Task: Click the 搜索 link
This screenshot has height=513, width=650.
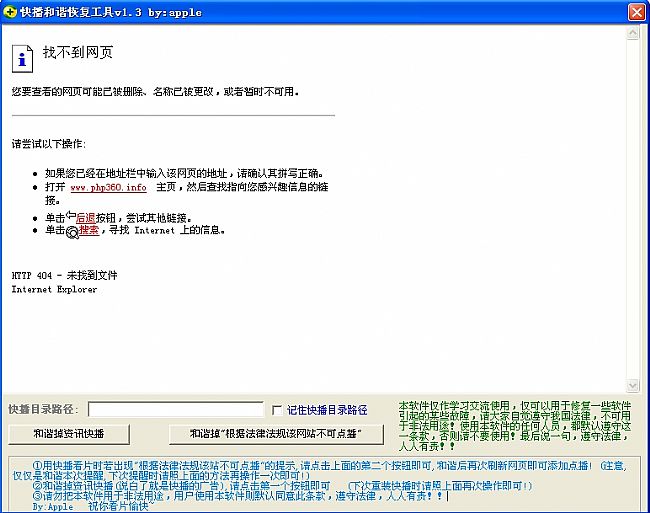Action: click(x=89, y=230)
